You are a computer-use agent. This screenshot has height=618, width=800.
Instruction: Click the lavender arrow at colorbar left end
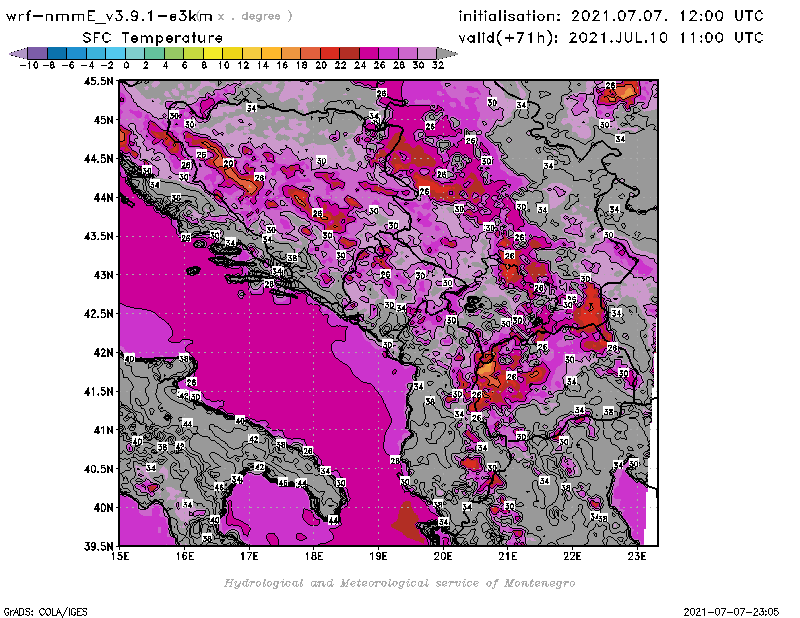click(18, 53)
